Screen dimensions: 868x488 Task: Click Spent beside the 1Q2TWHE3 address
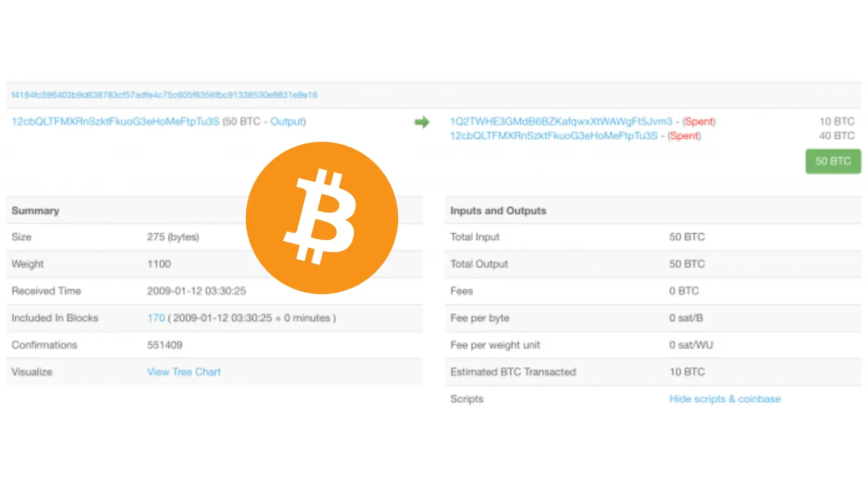click(699, 121)
